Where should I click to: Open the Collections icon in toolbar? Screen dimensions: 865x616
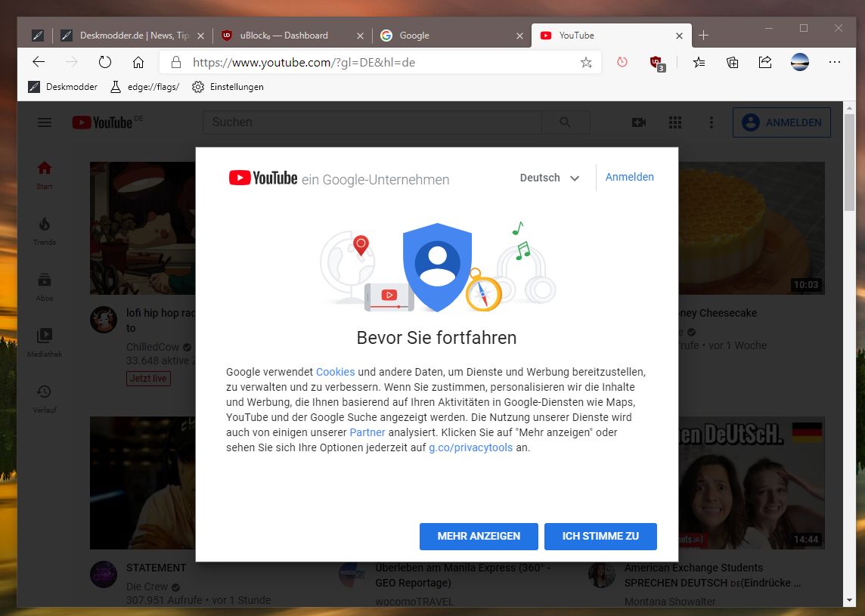tap(732, 63)
